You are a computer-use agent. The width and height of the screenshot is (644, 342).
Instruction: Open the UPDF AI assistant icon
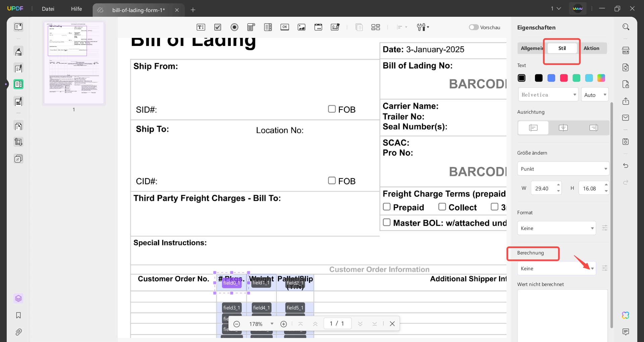(626, 315)
